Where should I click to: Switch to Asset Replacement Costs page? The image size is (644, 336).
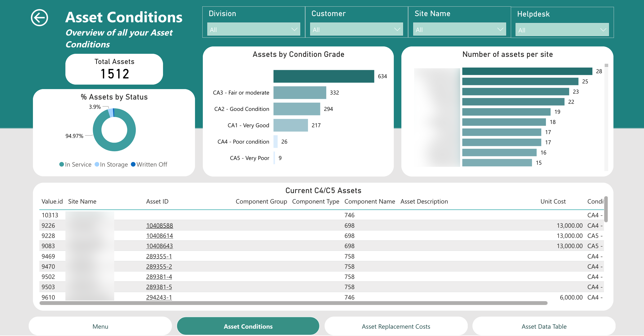[396, 326]
